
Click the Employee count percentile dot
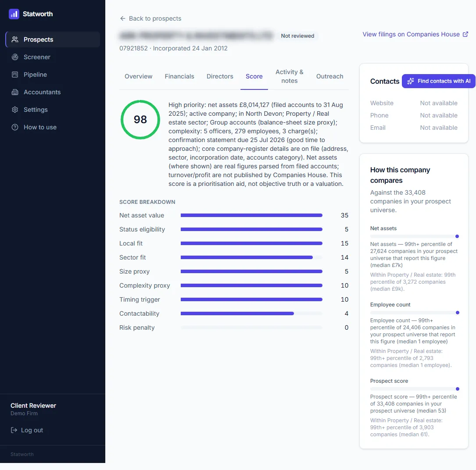pos(458,313)
